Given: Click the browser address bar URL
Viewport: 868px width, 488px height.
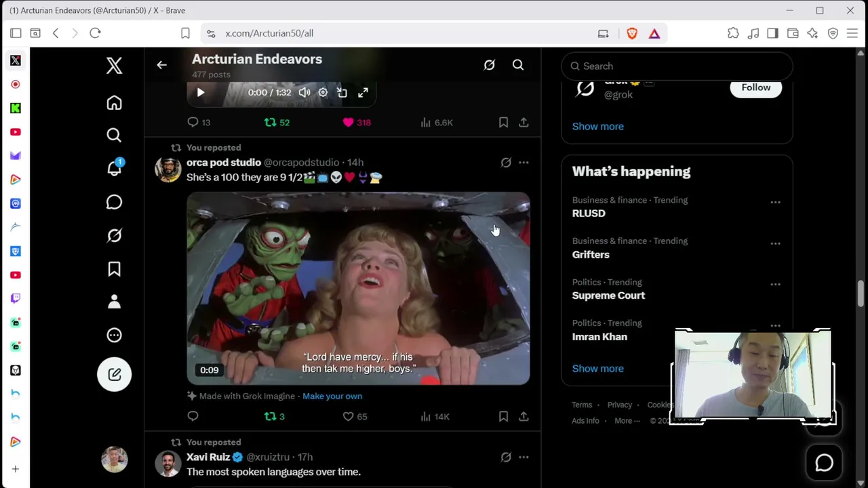Looking at the screenshot, I should (269, 33).
